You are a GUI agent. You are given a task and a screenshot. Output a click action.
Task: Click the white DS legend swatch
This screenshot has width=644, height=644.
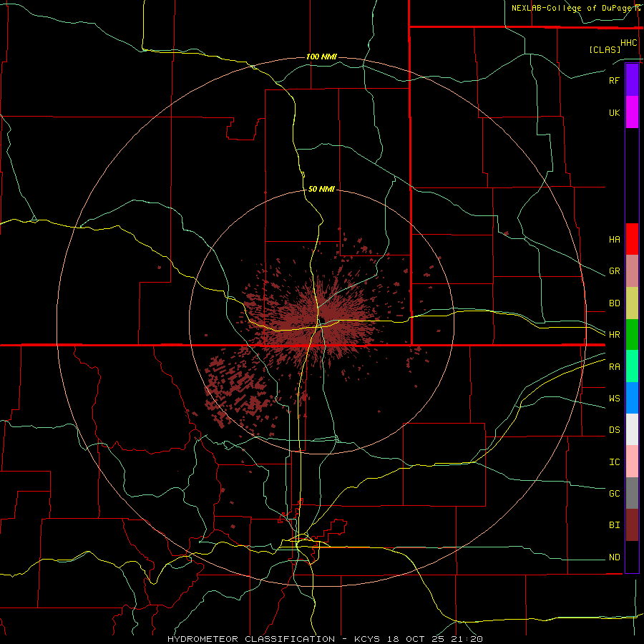click(x=632, y=429)
